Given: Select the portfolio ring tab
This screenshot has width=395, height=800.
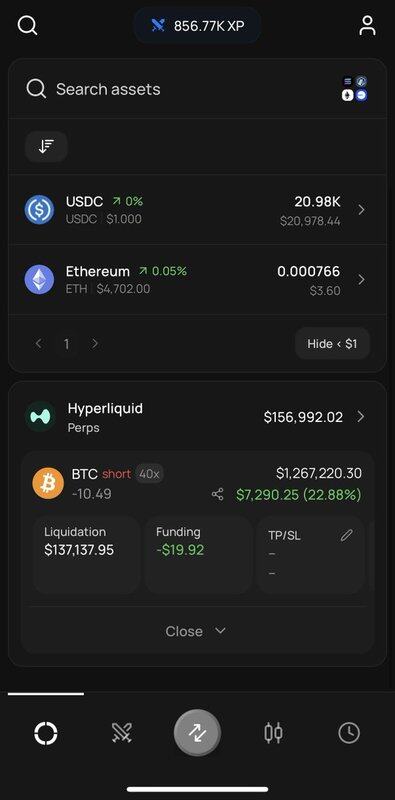Looking at the screenshot, I should click(46, 734).
